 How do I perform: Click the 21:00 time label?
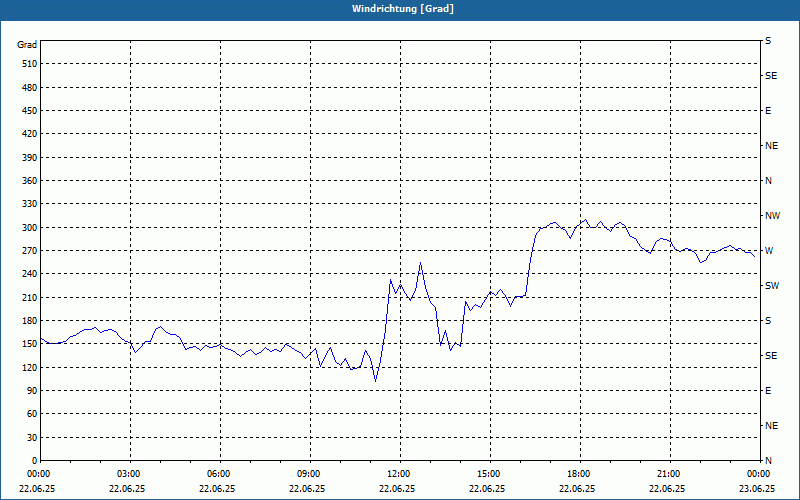669,474
